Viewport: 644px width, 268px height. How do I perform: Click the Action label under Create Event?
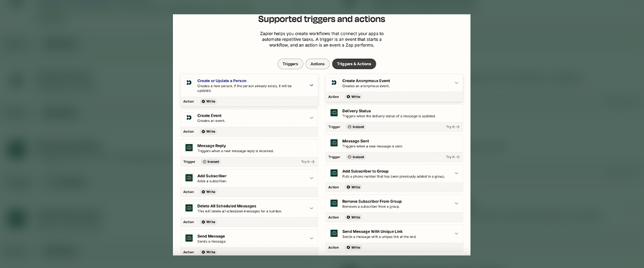click(188, 132)
